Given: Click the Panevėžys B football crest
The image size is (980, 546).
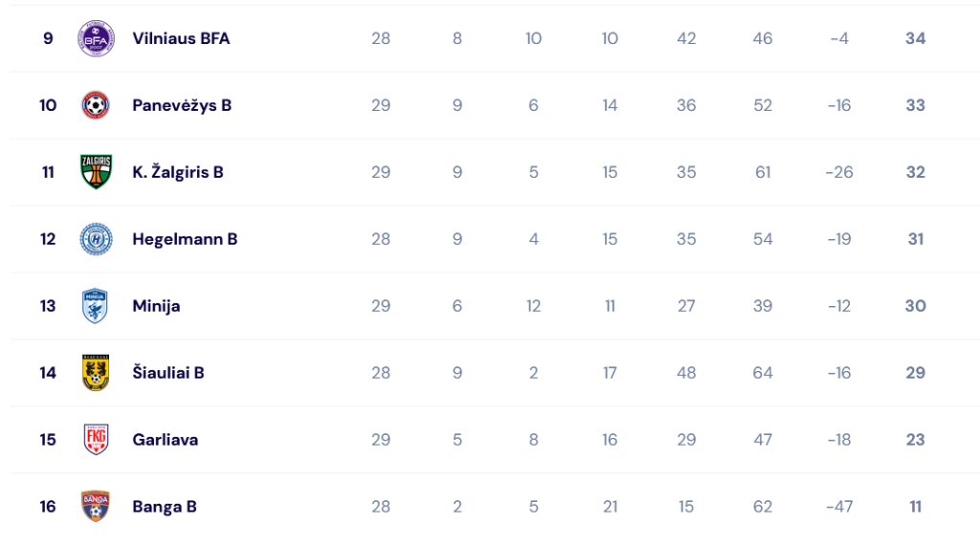Looking at the screenshot, I should (x=96, y=105).
